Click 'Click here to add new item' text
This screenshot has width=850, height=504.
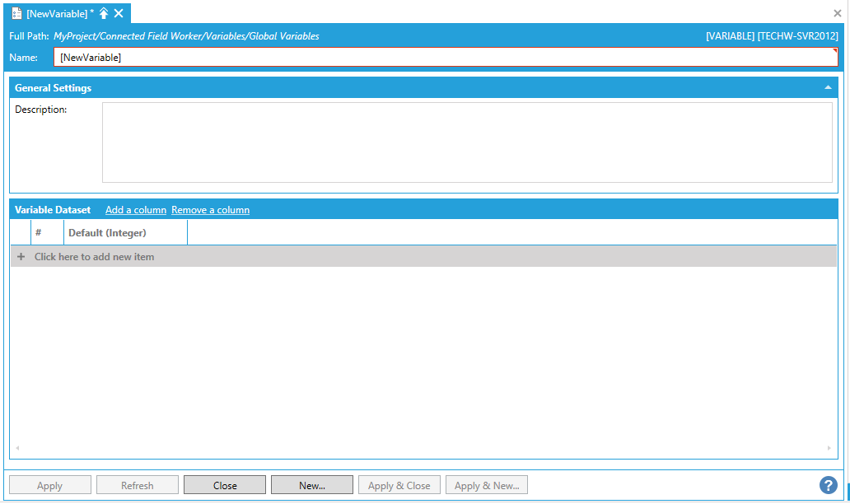pos(94,257)
